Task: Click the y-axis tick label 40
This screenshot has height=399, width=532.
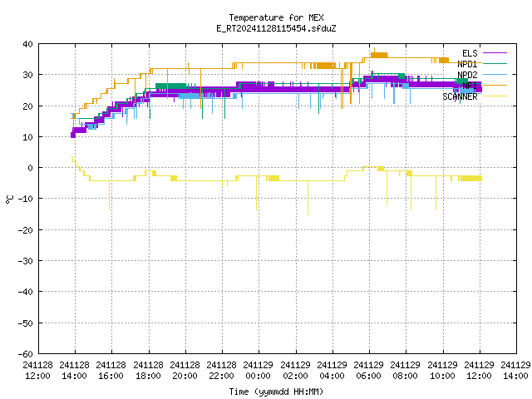Action: coord(27,44)
